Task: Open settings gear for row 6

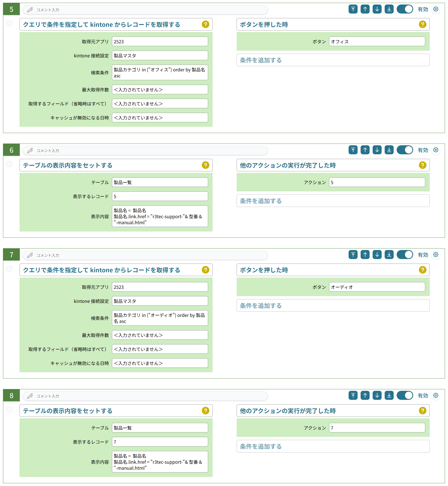Action: (436, 150)
